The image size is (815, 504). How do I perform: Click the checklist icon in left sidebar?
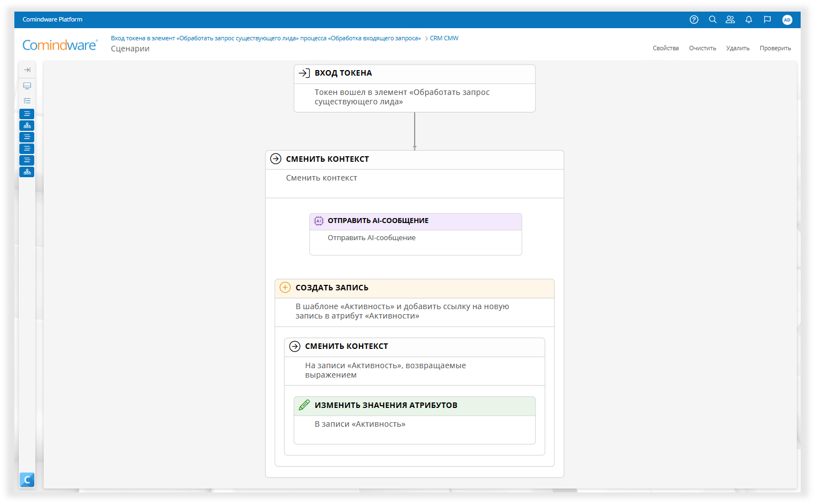click(x=27, y=100)
